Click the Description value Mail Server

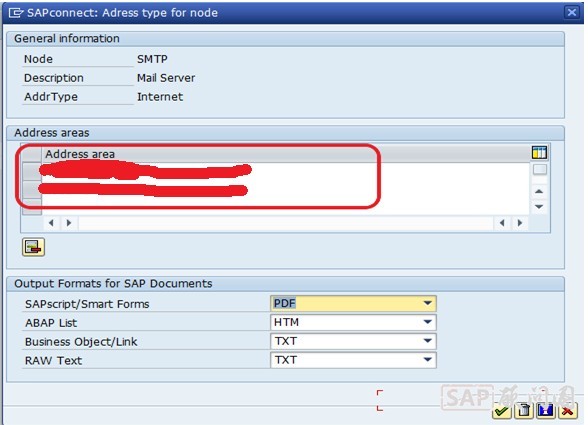click(x=166, y=78)
